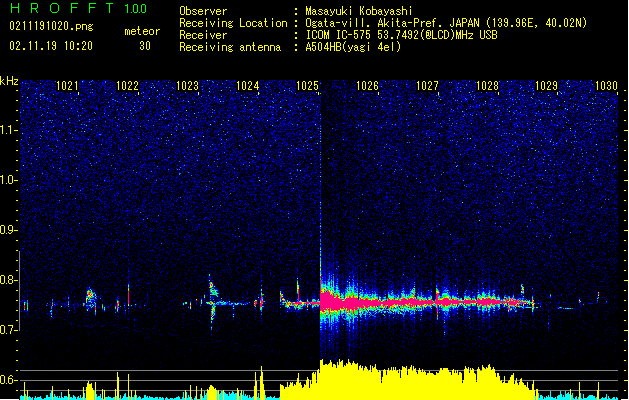629x400 pixels.
Task: Click the 1.0 kHz axis label
Action: tap(9, 180)
